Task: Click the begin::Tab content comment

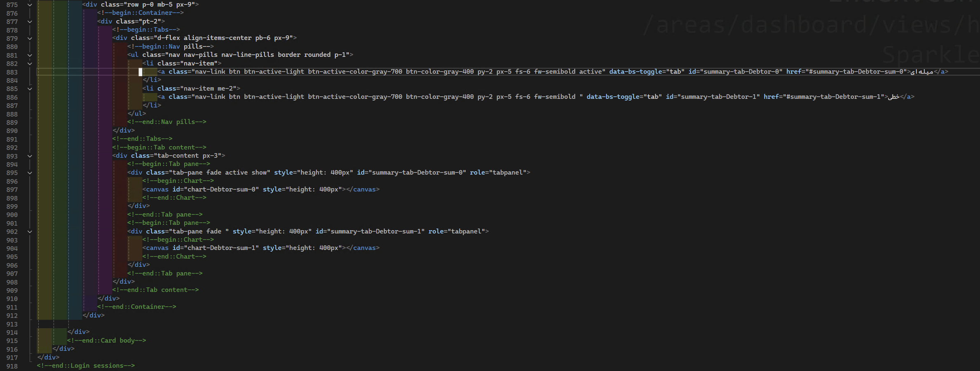Action: (159, 147)
